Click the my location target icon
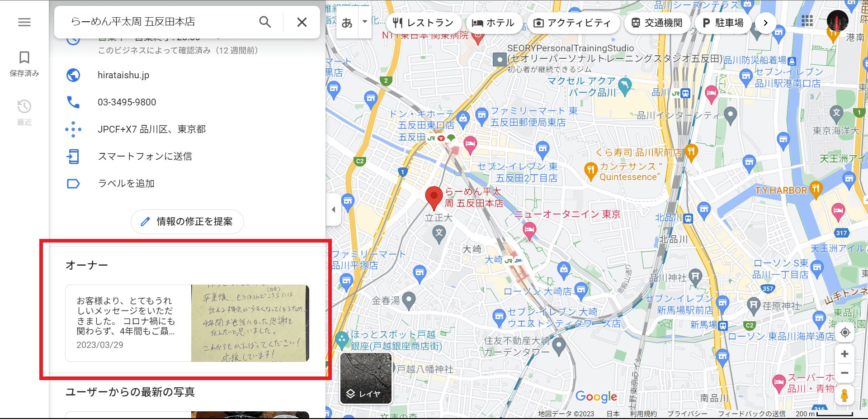 844,333
